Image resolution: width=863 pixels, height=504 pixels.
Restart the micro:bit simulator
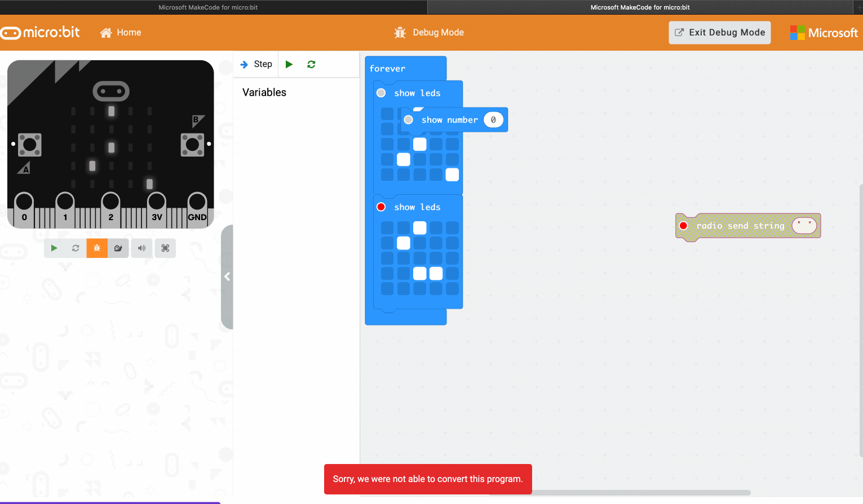76,248
